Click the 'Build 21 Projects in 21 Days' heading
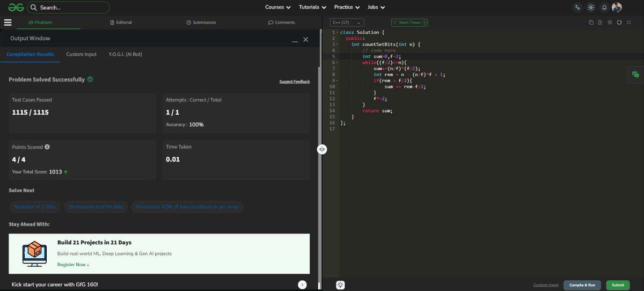 [x=94, y=242]
